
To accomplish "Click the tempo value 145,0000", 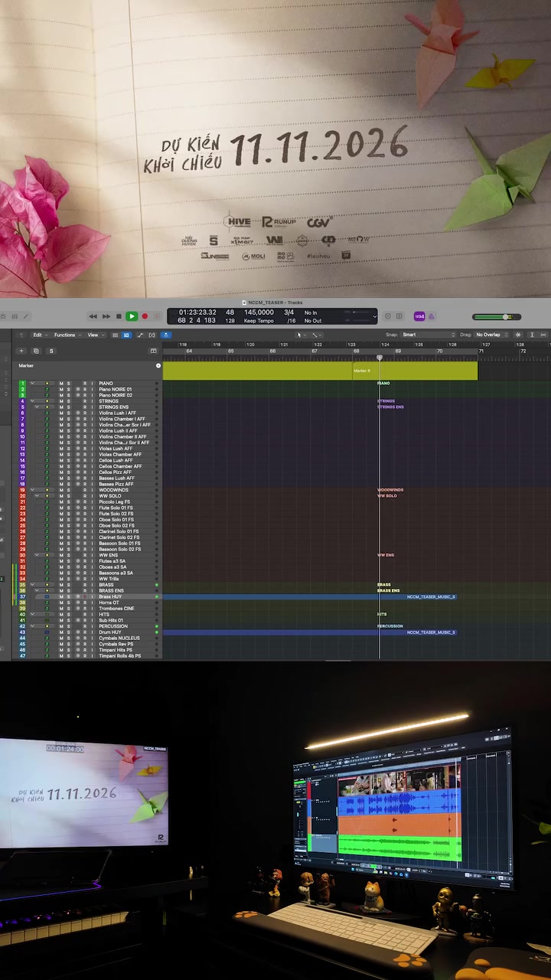I will pos(259,312).
